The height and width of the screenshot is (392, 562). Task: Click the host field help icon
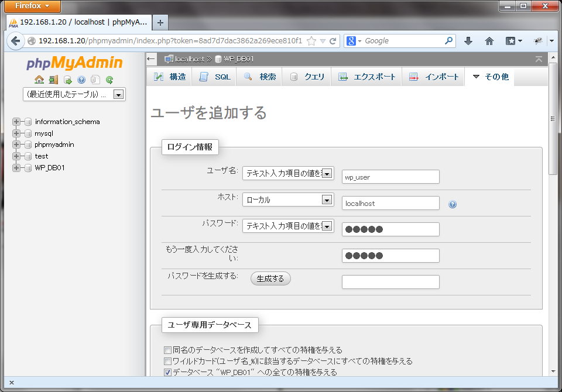pos(453,204)
